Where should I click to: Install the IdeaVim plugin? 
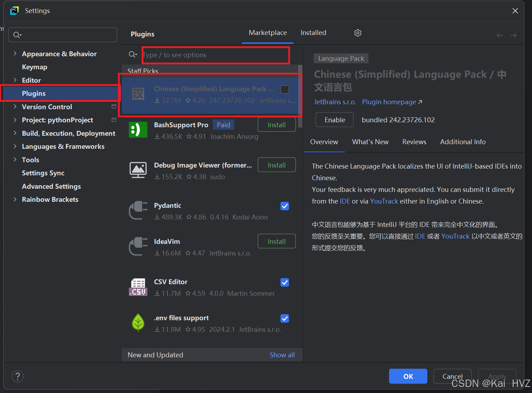277,241
